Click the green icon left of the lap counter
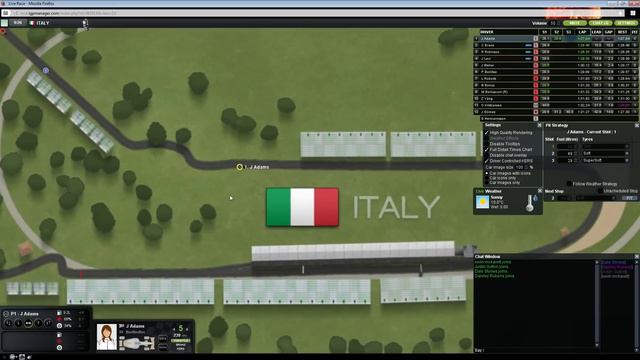The height and width of the screenshot is (360, 640). (x=4, y=23)
